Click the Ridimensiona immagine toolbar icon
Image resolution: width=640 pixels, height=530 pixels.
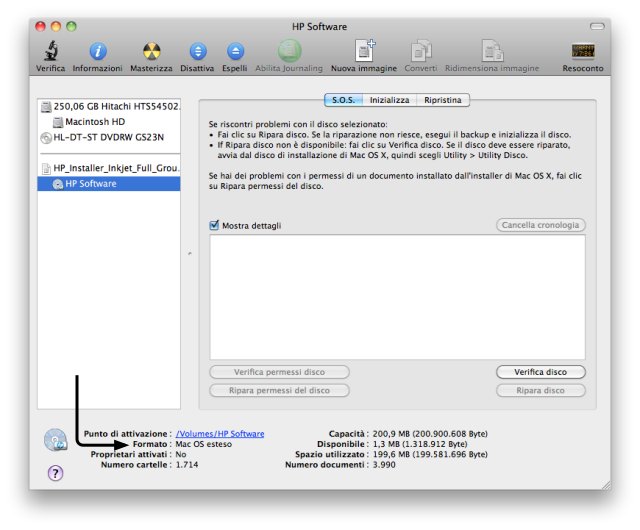click(492, 51)
